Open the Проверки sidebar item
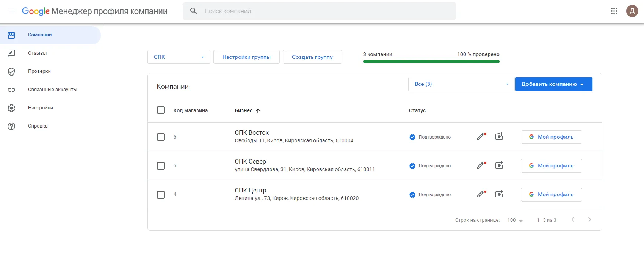Viewport: 644px width, 260px height. [50, 71]
